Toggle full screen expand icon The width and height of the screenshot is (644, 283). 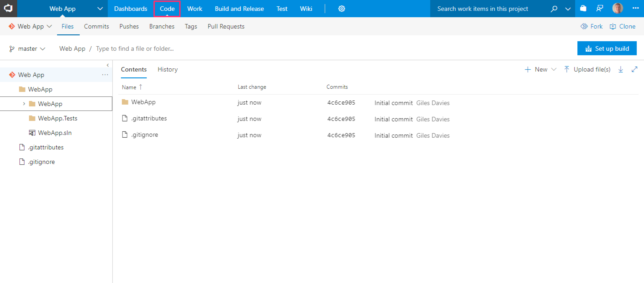click(x=634, y=70)
